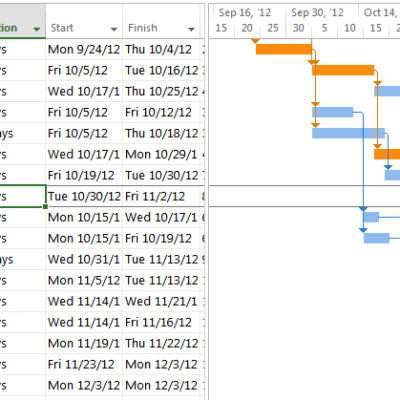
Task: Select finish date Tue 10/16/12
Action: point(162,70)
